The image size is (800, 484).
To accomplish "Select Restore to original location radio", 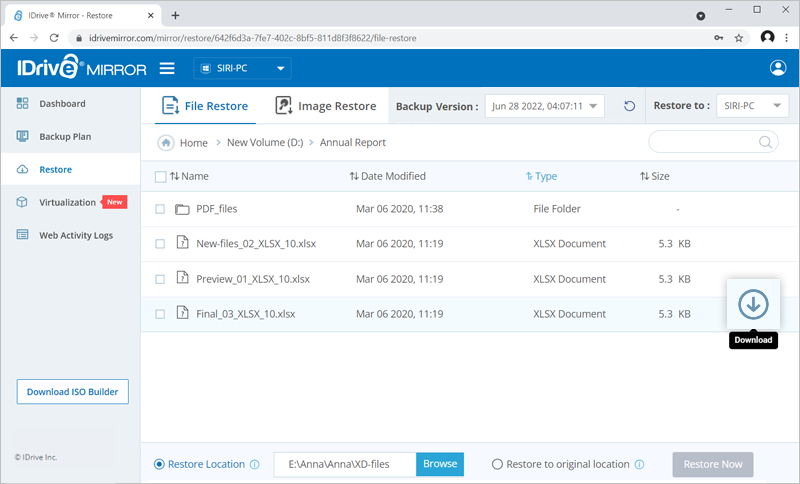I will tap(497, 464).
